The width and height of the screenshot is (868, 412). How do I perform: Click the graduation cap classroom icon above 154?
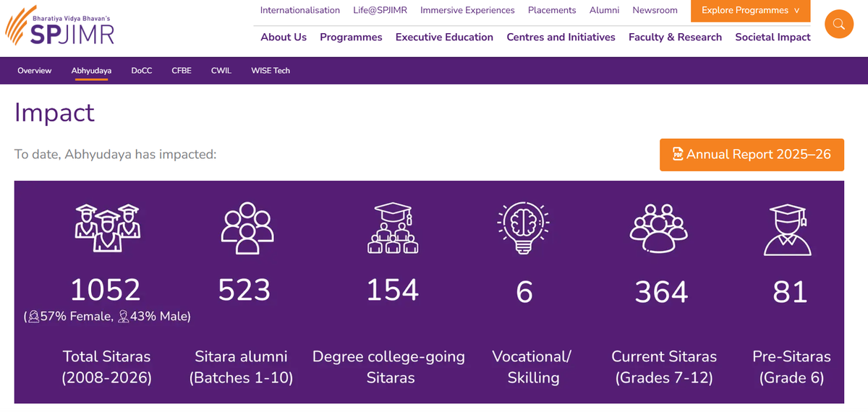pos(393,228)
